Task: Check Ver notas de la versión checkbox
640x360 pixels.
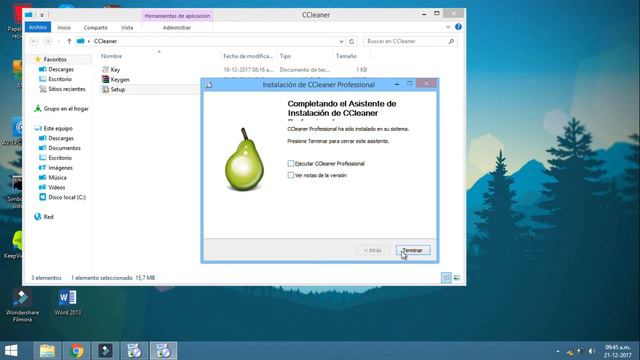Action: pyautogui.click(x=291, y=175)
